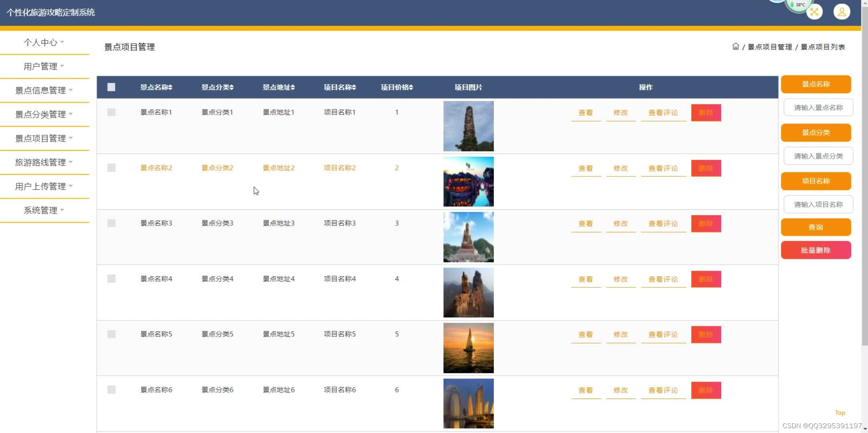This screenshot has height=433, width=868.
Task: Click 修改 for 景点名称2 row
Action: click(621, 168)
